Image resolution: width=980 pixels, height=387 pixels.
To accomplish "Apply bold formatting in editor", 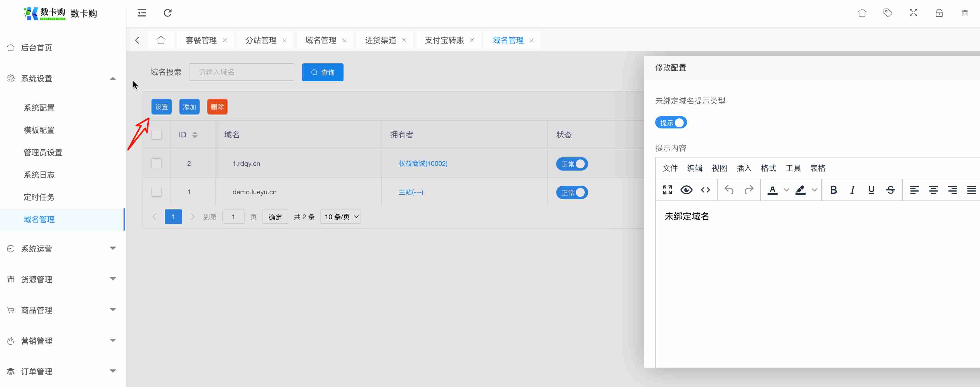I will tap(833, 190).
